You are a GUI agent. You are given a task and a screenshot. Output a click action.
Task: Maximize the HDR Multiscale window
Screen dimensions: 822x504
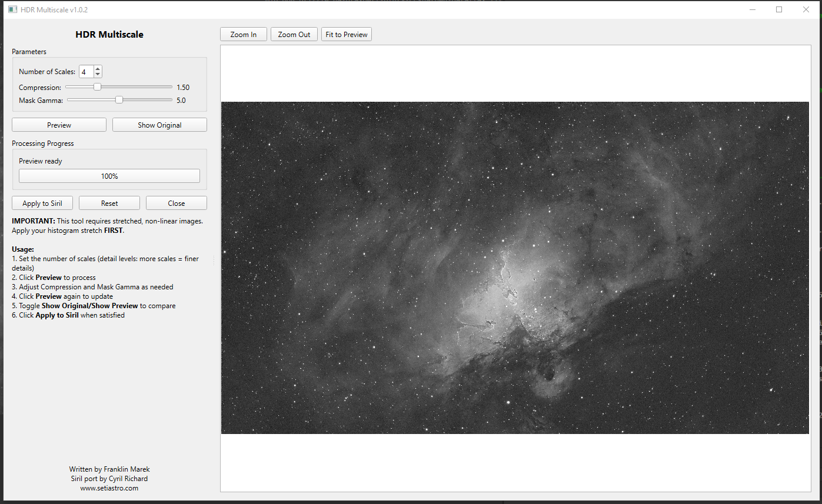pos(779,9)
